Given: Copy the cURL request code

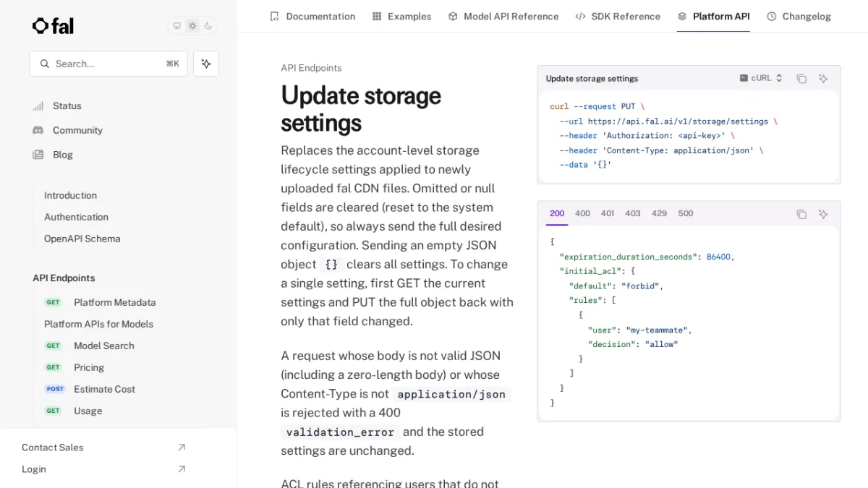Looking at the screenshot, I should coord(801,78).
